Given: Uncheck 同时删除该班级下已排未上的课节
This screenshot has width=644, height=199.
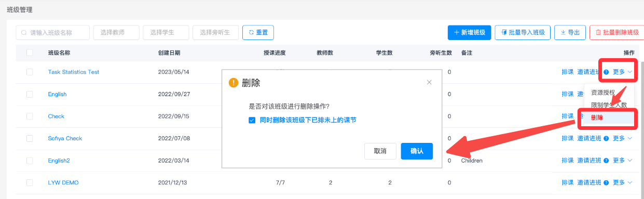Looking at the screenshot, I should tap(252, 120).
